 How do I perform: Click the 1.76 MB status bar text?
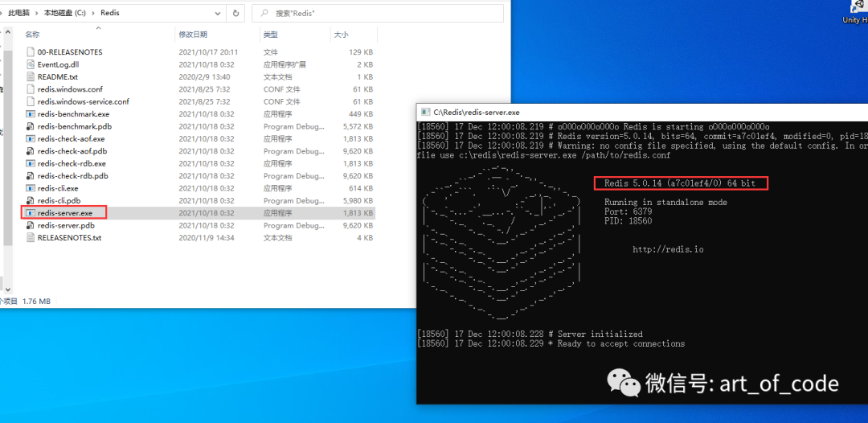pyautogui.click(x=36, y=302)
